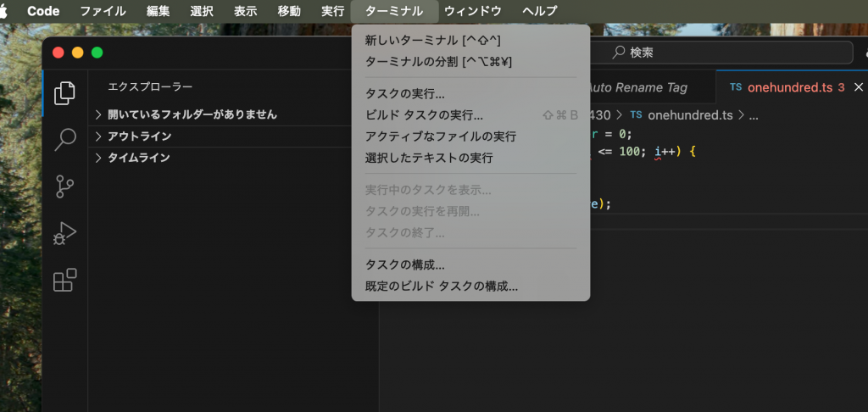Select 新しいターミナル menu item
The image size is (868, 412).
coord(470,41)
